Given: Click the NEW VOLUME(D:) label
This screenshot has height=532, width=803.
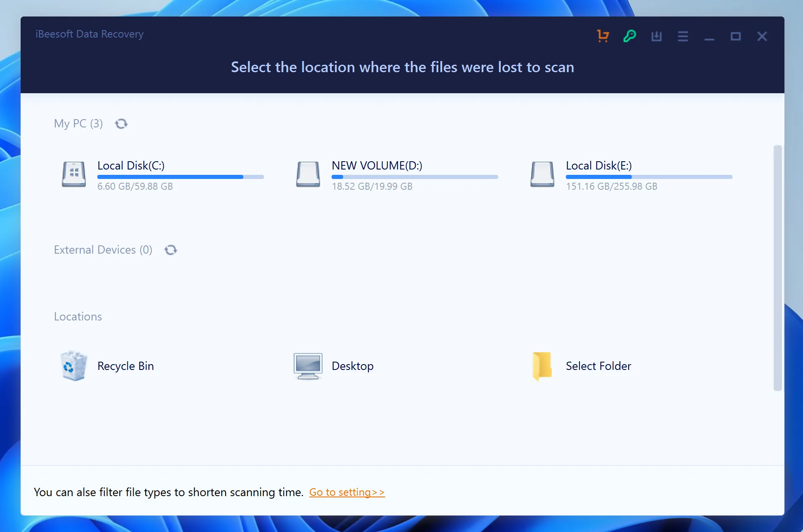Looking at the screenshot, I should point(377,166).
